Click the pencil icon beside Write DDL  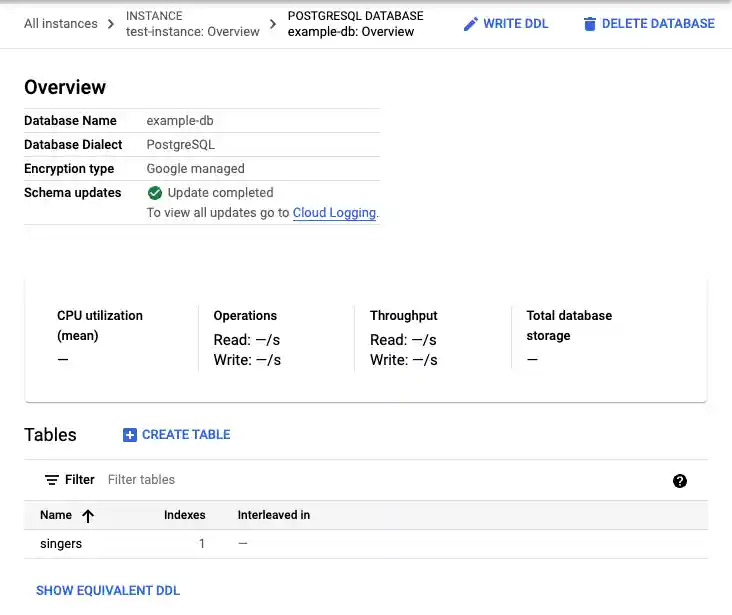tap(471, 24)
